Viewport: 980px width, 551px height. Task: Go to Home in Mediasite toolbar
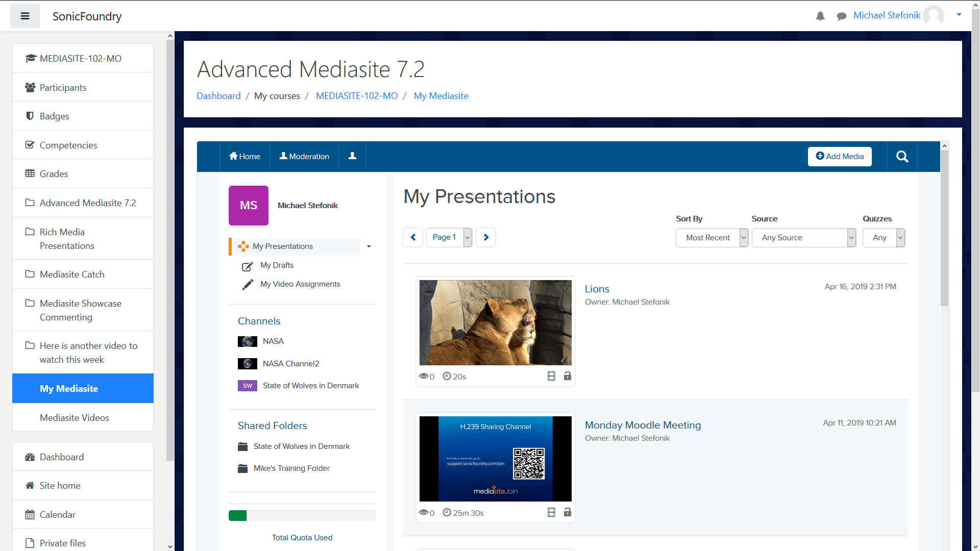[x=245, y=156]
